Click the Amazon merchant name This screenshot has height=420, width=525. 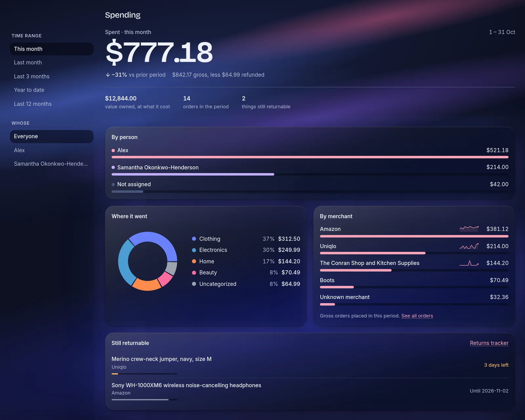tap(330, 229)
